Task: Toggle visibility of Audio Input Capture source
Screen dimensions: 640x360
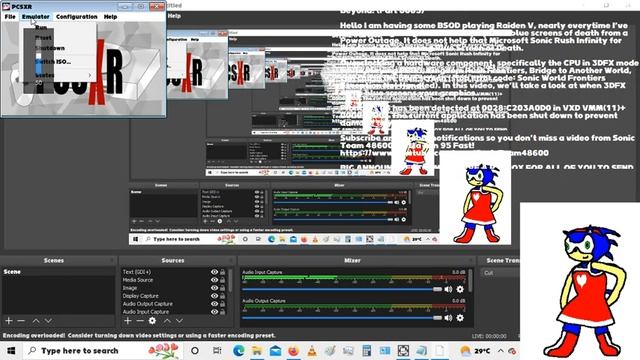Action: coord(214,312)
